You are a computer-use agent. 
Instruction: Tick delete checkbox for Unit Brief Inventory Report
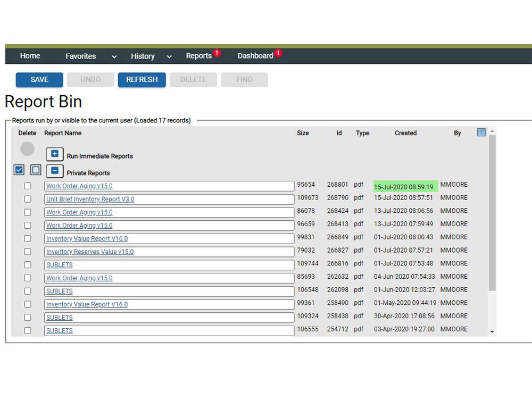pyautogui.click(x=28, y=199)
